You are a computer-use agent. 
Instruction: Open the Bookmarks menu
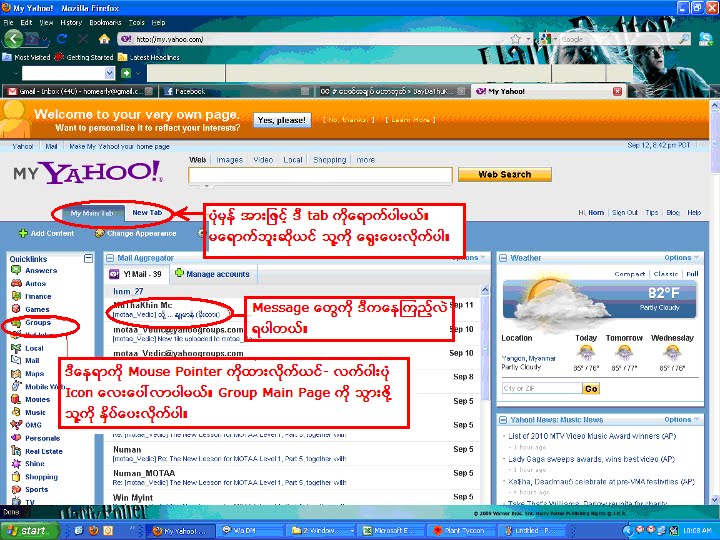coord(105,22)
